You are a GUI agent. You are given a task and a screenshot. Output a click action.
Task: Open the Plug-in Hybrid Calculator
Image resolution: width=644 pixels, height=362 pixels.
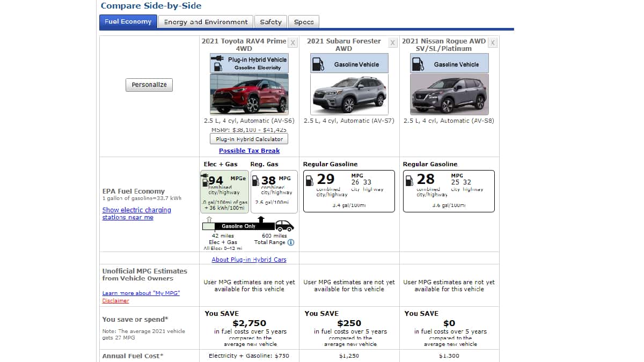[249, 139]
